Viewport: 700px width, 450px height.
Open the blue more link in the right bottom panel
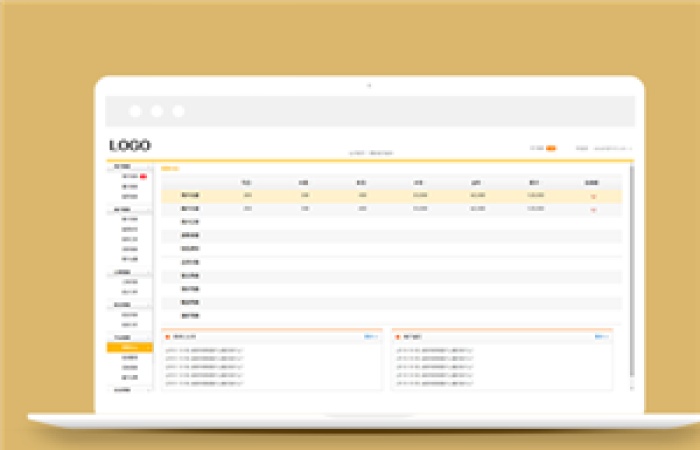601,337
